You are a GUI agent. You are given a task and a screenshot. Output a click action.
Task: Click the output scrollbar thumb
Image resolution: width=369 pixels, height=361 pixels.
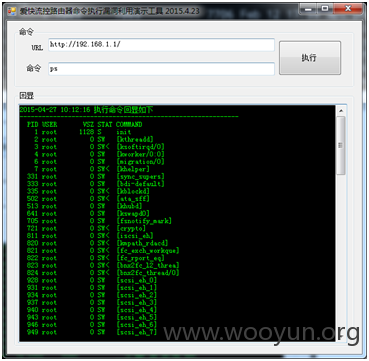tap(341, 145)
